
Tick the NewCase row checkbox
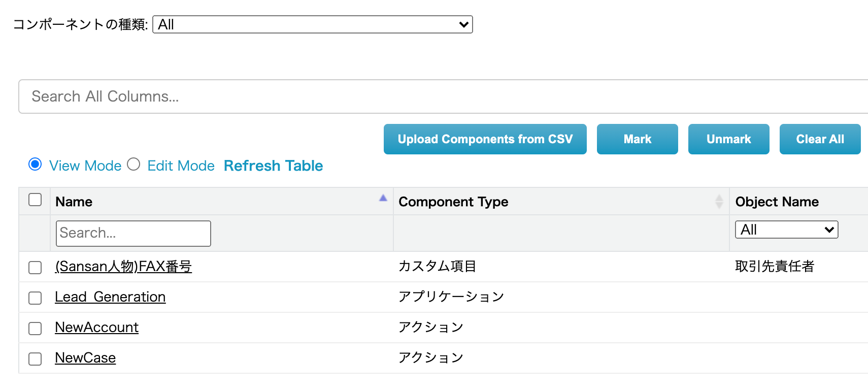pos(35,359)
